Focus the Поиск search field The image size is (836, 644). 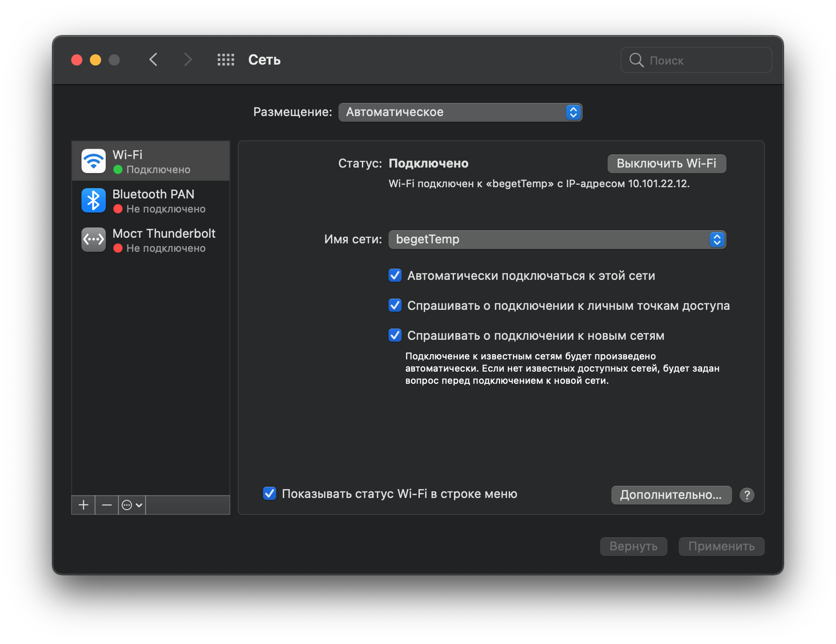pos(696,60)
